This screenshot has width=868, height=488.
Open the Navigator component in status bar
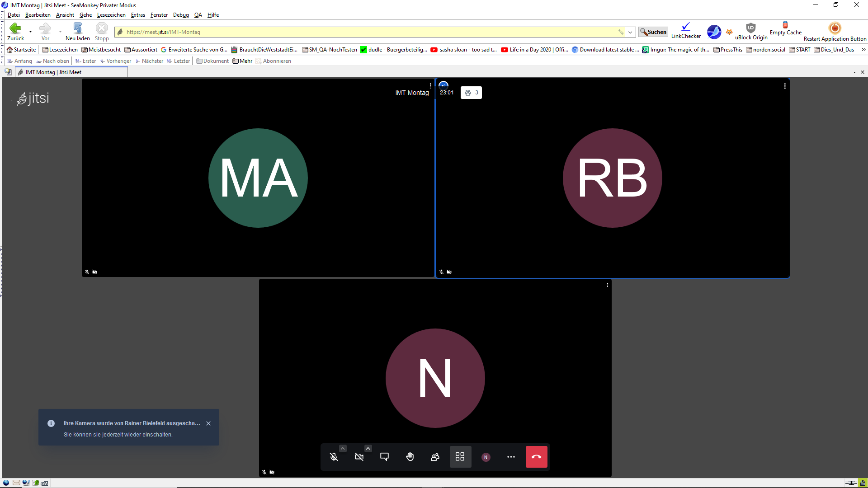pyautogui.click(x=6, y=483)
